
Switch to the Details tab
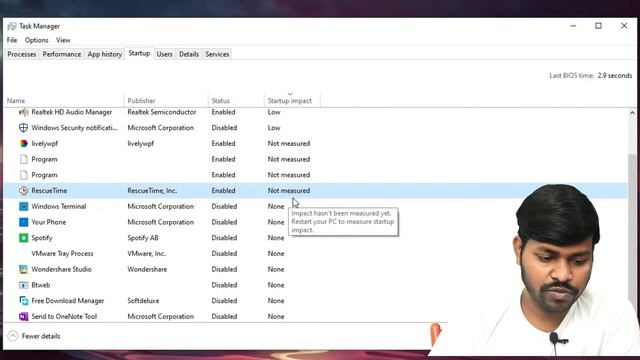pyautogui.click(x=189, y=54)
